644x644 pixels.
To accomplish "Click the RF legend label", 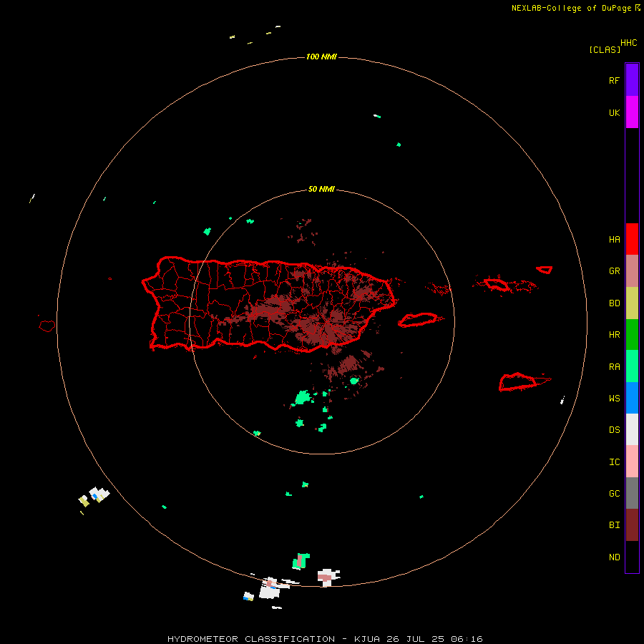I will [x=614, y=80].
